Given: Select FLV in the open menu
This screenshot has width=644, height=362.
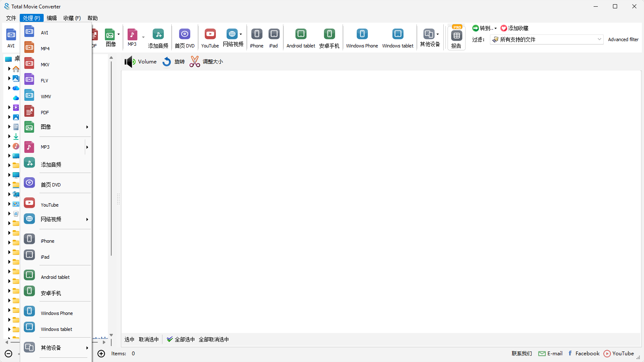Looking at the screenshot, I should tap(56, 80).
